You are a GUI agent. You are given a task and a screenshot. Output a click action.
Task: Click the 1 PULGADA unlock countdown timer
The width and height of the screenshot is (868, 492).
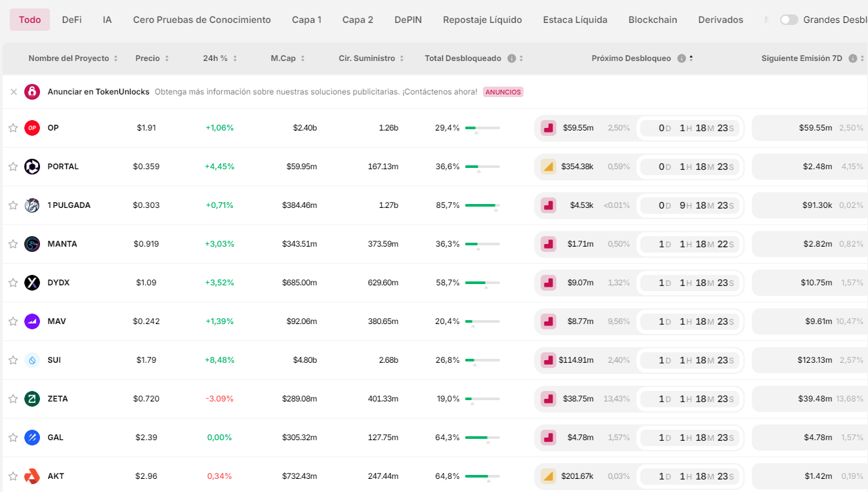click(690, 205)
